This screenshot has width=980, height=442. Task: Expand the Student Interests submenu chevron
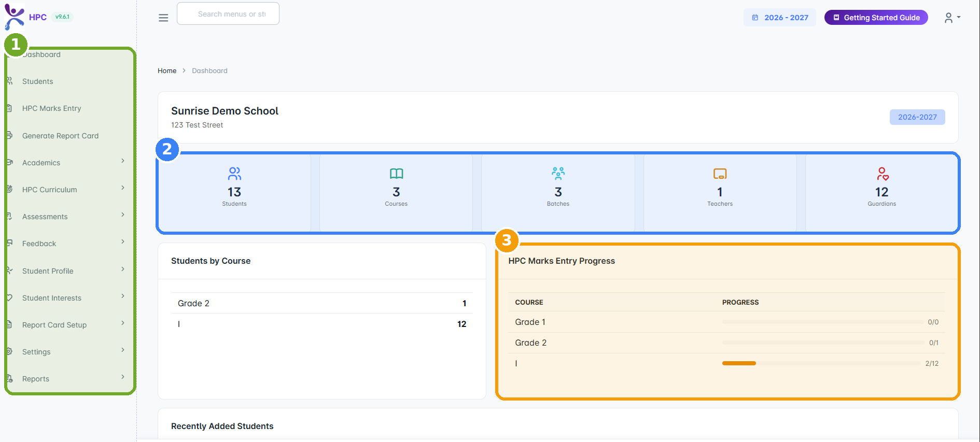click(x=123, y=296)
